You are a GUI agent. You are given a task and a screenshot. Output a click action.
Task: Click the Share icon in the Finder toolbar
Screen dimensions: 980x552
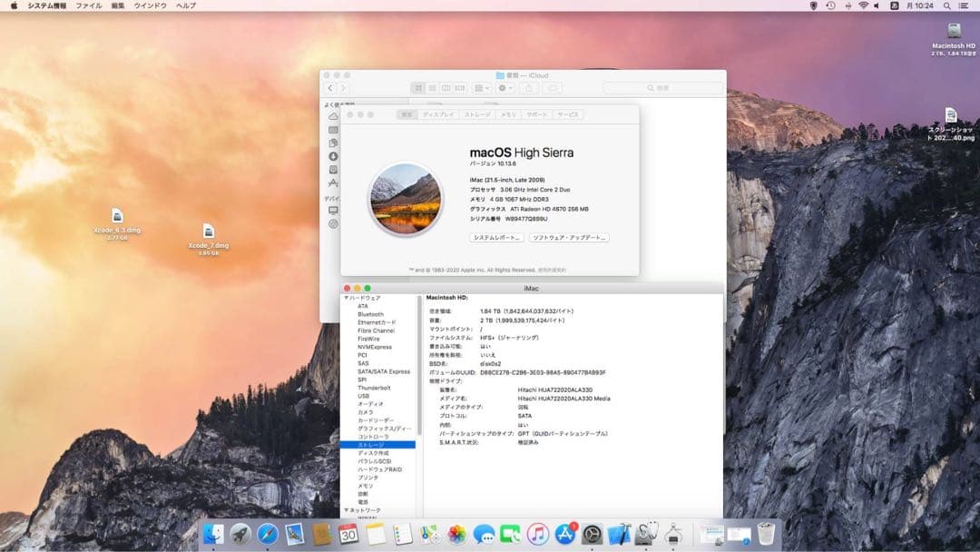tap(530, 87)
